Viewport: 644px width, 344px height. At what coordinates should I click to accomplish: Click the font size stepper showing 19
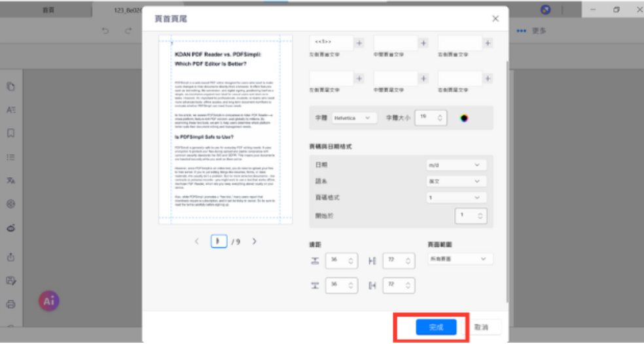431,118
